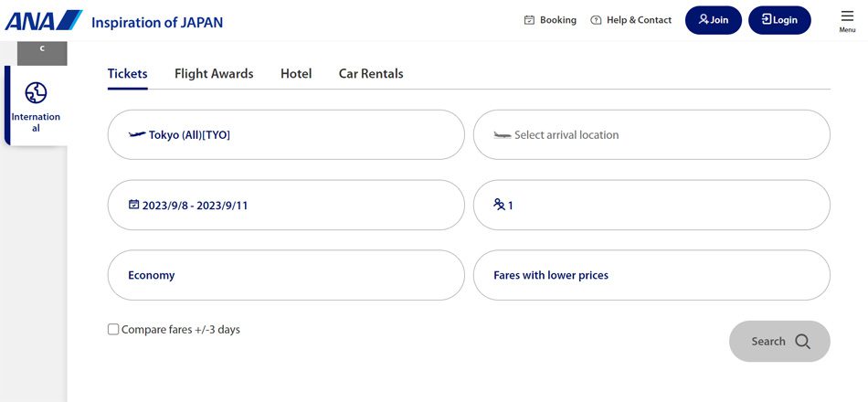The width and height of the screenshot is (868, 402).
Task: Click the departure airplane icon
Action: pos(137,134)
